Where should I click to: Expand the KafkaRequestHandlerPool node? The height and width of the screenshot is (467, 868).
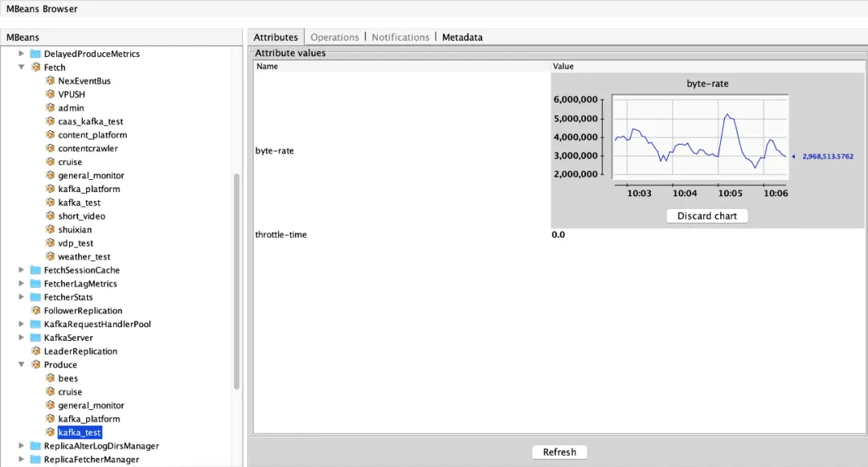pyautogui.click(x=21, y=324)
